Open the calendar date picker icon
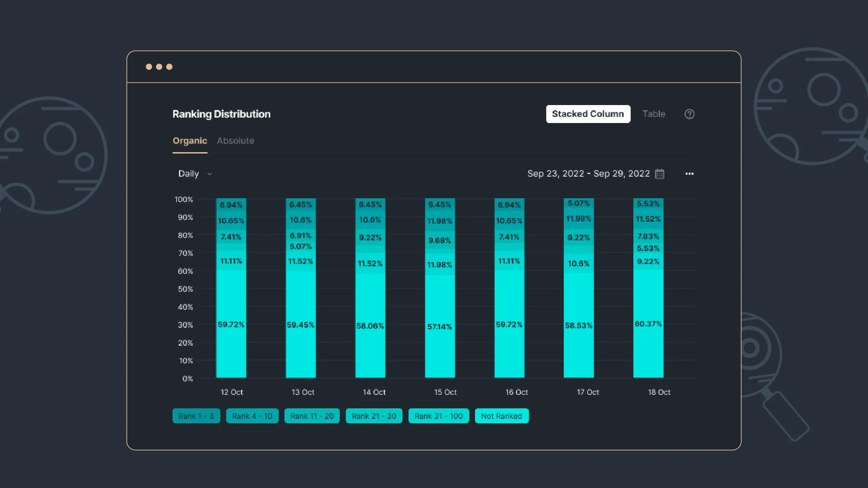Viewport: 868px width, 488px height. [659, 174]
